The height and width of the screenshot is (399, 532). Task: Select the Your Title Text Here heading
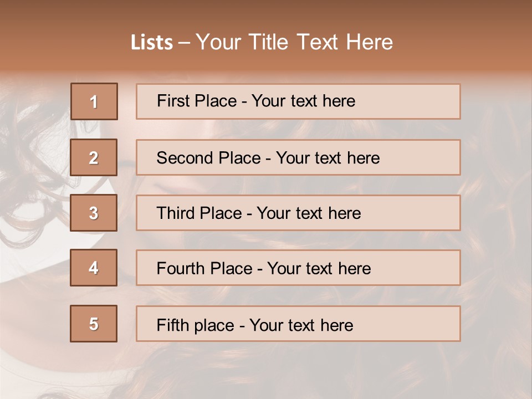pyautogui.click(x=294, y=42)
